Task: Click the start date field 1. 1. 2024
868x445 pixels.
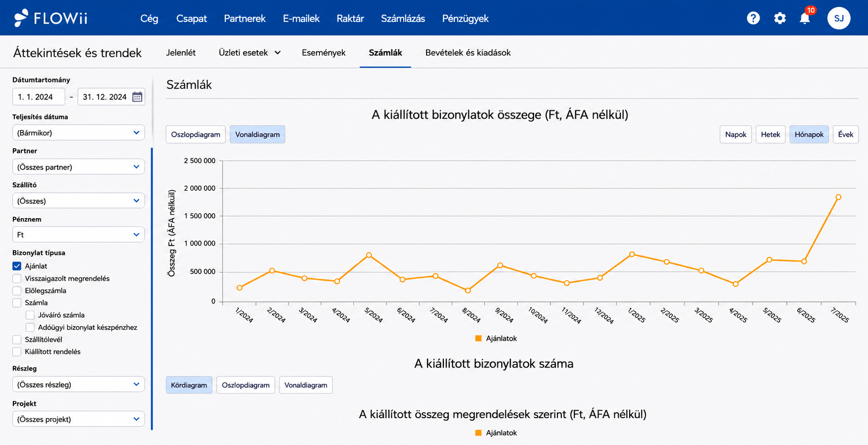Action: click(x=39, y=97)
